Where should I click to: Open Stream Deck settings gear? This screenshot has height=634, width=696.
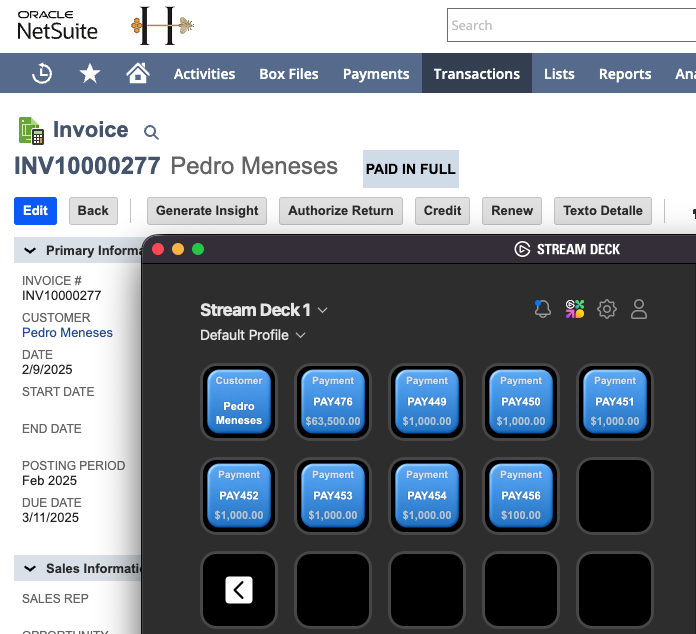click(x=607, y=309)
